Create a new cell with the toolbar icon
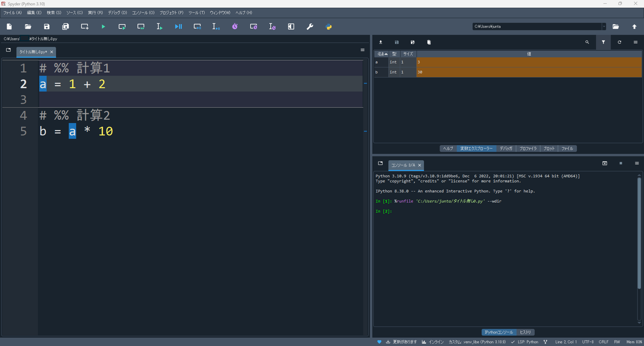Screen dimensions: 644x346 click(84, 26)
